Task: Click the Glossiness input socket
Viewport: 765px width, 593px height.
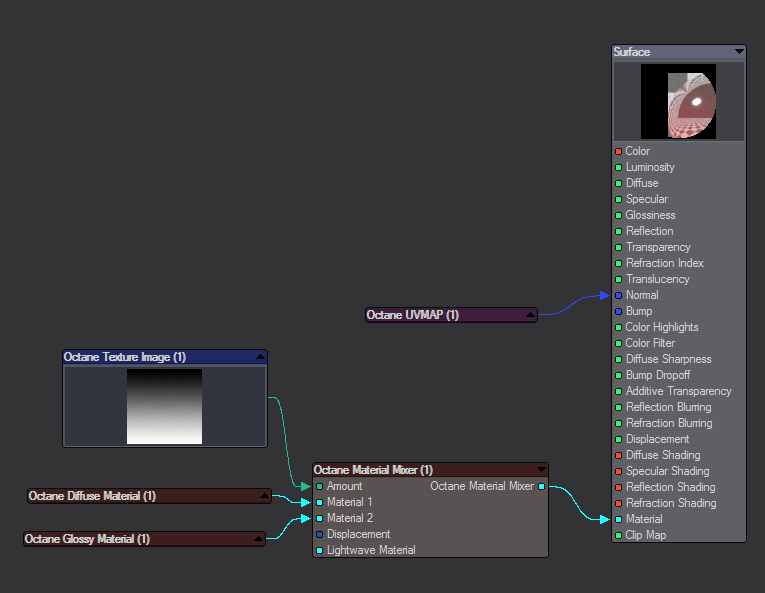Action: tap(618, 215)
